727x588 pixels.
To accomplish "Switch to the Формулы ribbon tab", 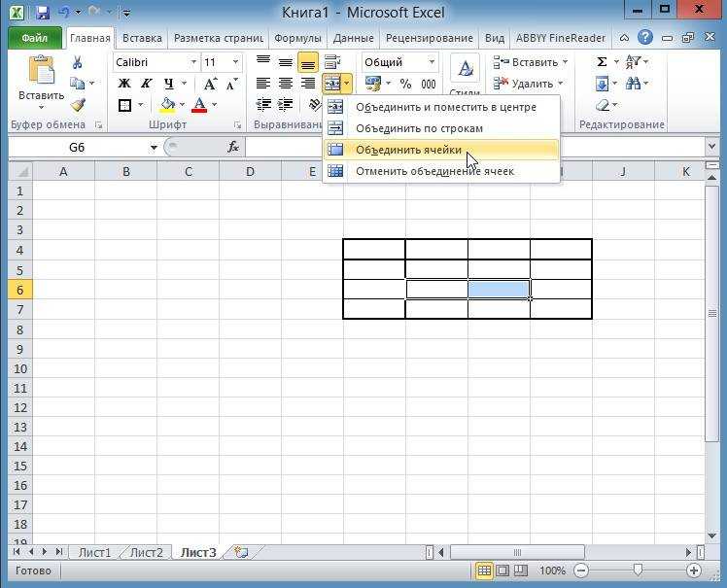I will [297, 38].
